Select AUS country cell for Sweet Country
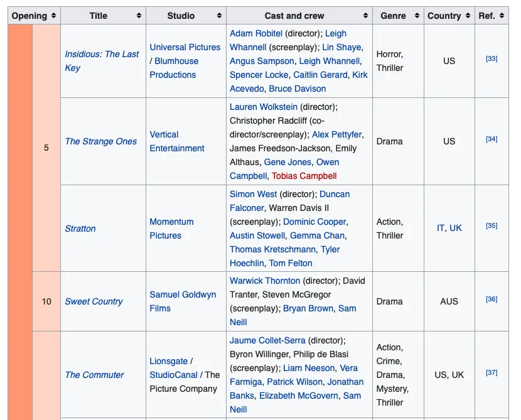 click(449, 301)
